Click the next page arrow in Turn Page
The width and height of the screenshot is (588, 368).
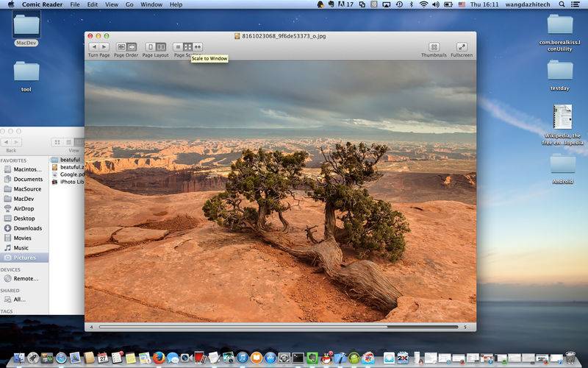point(104,47)
